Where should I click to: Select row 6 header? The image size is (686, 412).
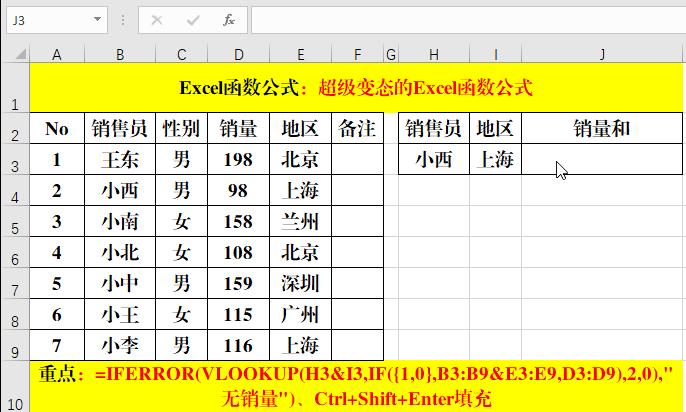(15, 252)
